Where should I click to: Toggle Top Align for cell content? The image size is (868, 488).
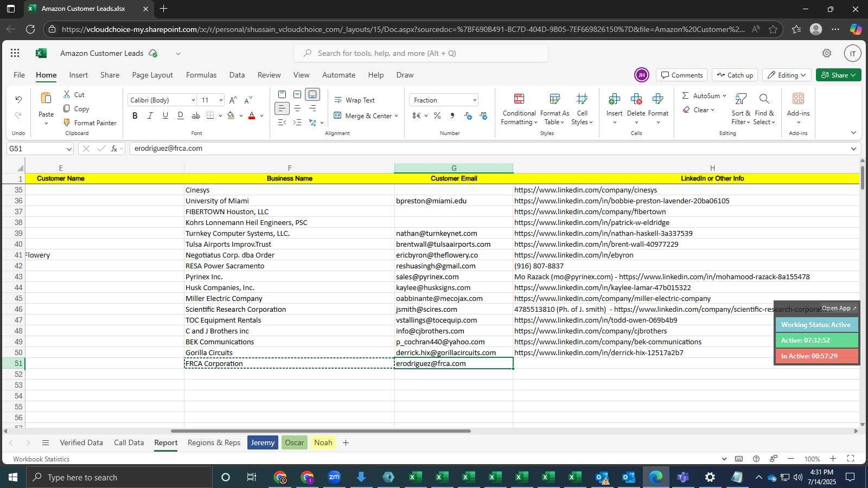(x=282, y=94)
